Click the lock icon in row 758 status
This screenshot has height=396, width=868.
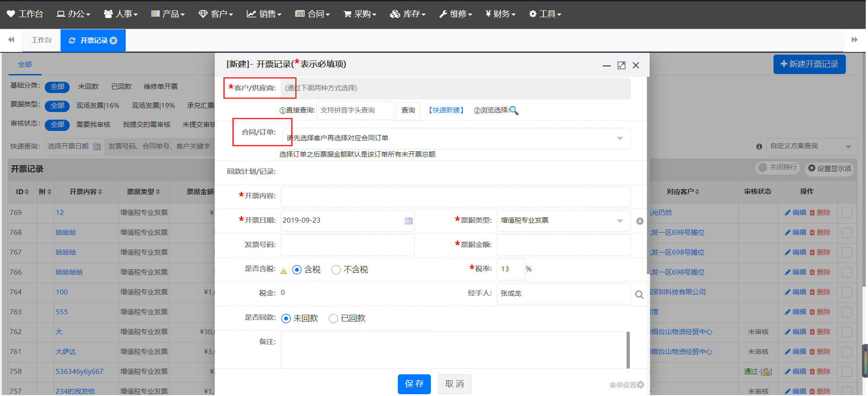coord(766,372)
